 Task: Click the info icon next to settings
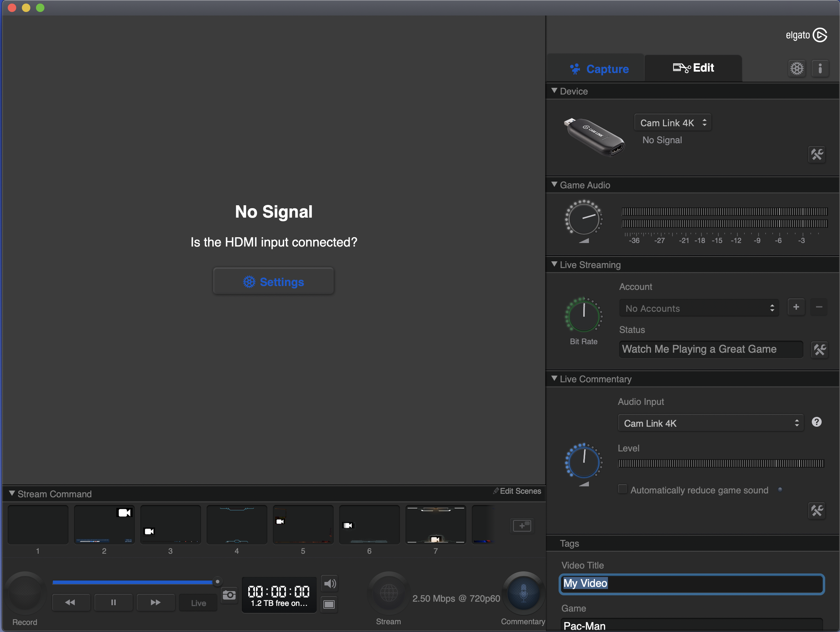click(821, 69)
